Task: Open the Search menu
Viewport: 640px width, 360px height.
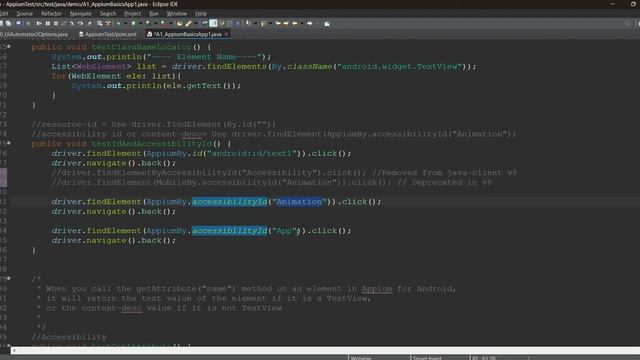Action: (x=108, y=13)
